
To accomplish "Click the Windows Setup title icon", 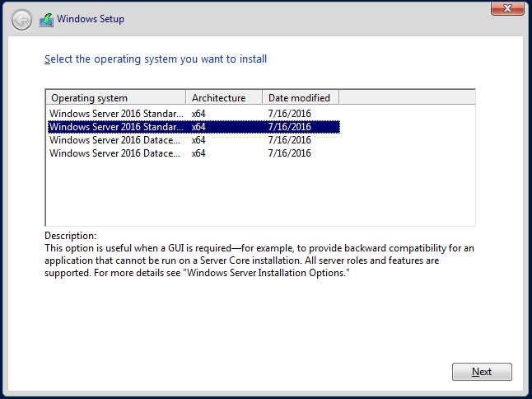I will (46, 20).
